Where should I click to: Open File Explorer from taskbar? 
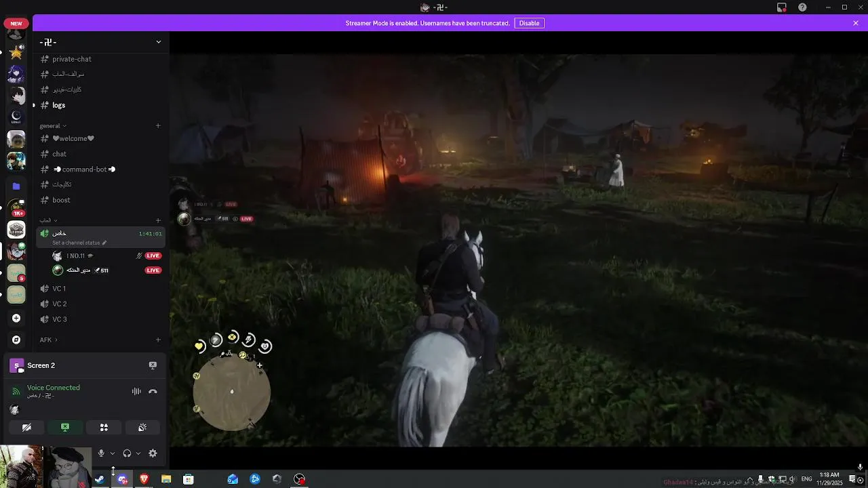click(166, 479)
